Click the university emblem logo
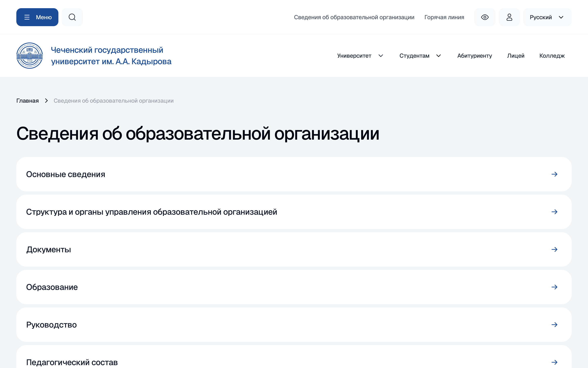Viewport: 588px width, 368px height. tap(30, 55)
